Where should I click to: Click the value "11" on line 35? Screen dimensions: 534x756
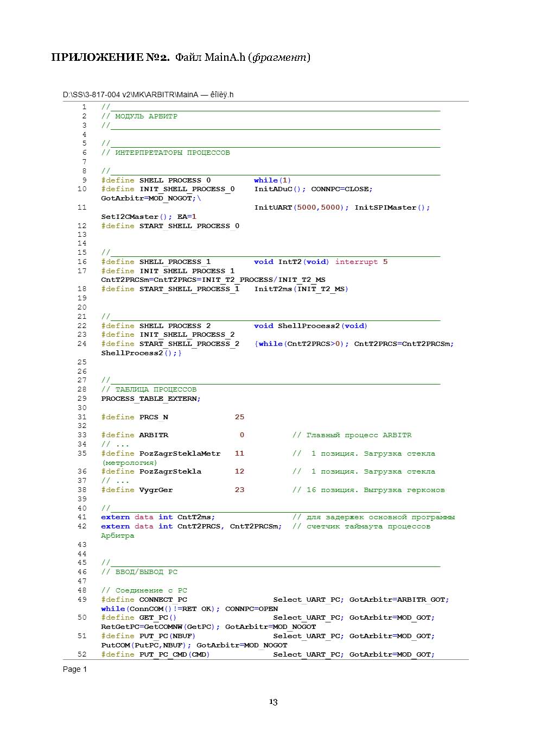239,453
